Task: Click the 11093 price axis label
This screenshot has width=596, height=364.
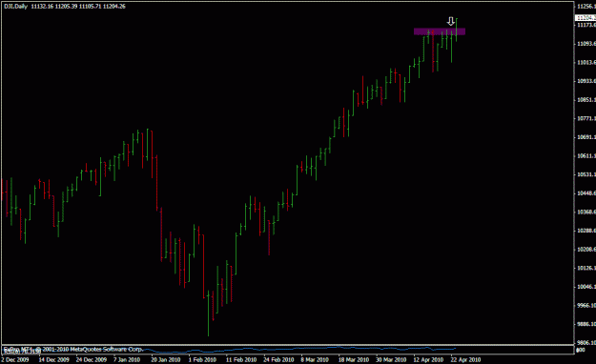Action: coord(586,44)
